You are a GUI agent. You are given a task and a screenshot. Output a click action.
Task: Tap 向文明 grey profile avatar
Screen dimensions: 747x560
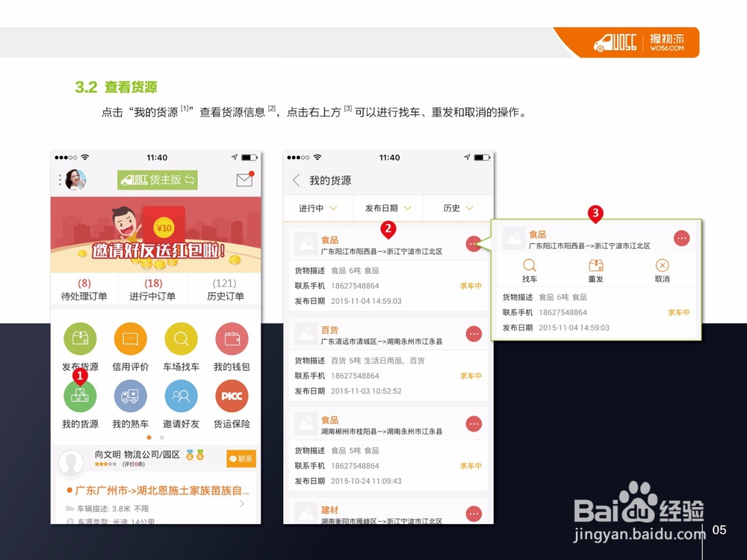[x=72, y=463]
